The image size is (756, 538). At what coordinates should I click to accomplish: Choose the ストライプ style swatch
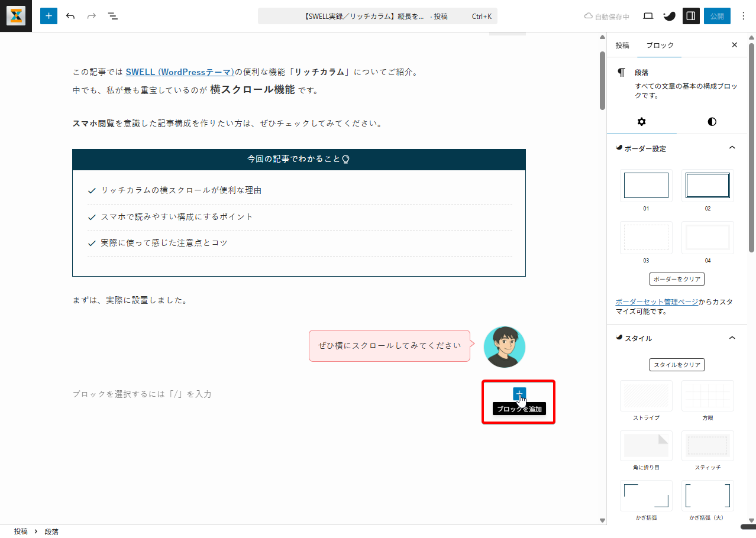[646, 396]
